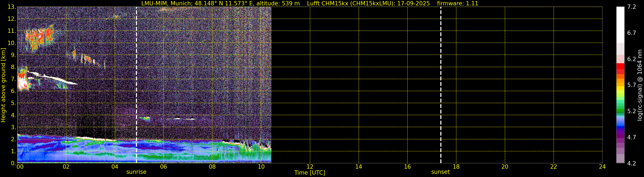Click the time axis tick label 08

click(212, 166)
